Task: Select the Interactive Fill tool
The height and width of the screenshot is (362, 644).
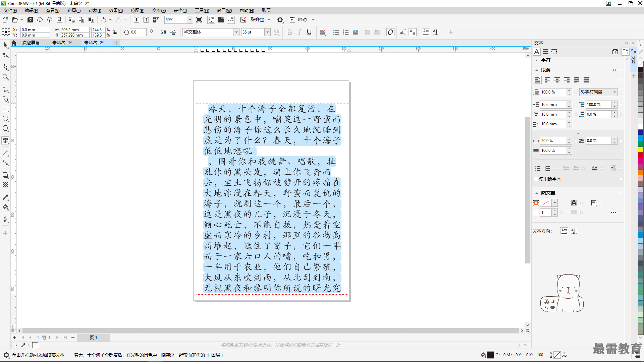Action: click(x=5, y=207)
